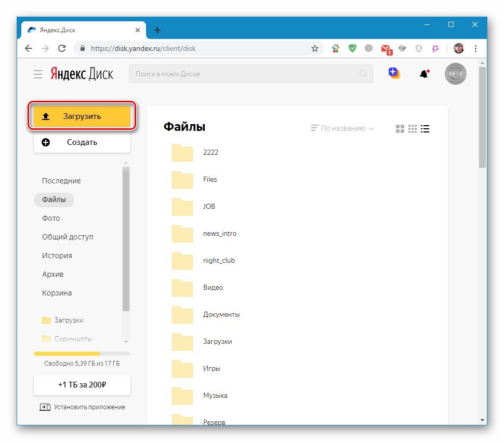
Task: Click page scrollbar down arrow
Action: click(x=482, y=420)
